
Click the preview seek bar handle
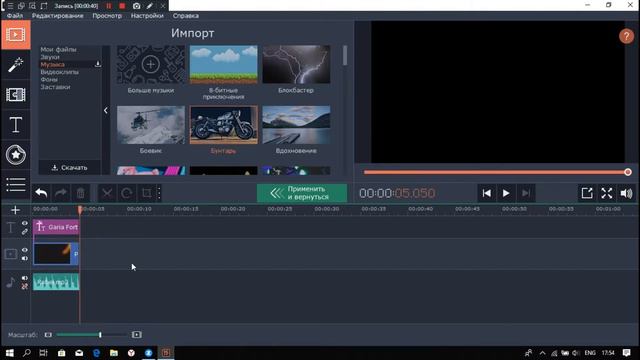point(628,172)
